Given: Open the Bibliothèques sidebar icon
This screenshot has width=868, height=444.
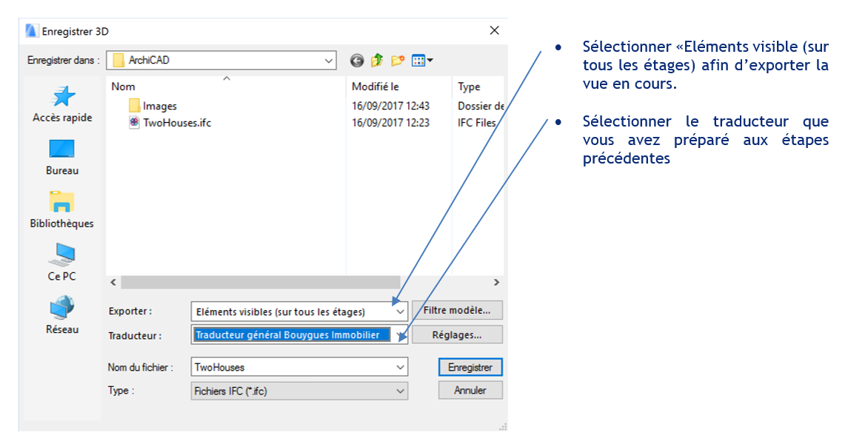Looking at the screenshot, I should pyautogui.click(x=61, y=202).
